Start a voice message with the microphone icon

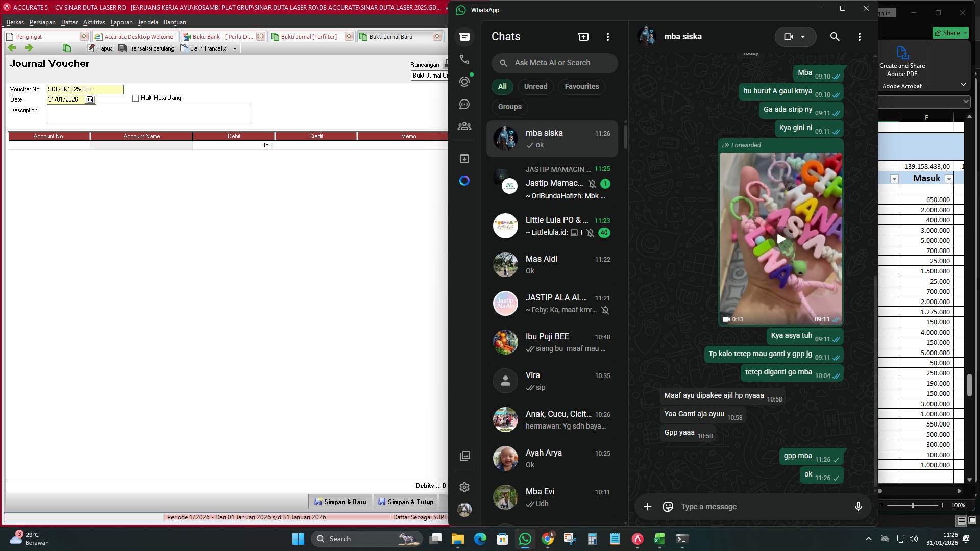pyautogui.click(x=859, y=506)
